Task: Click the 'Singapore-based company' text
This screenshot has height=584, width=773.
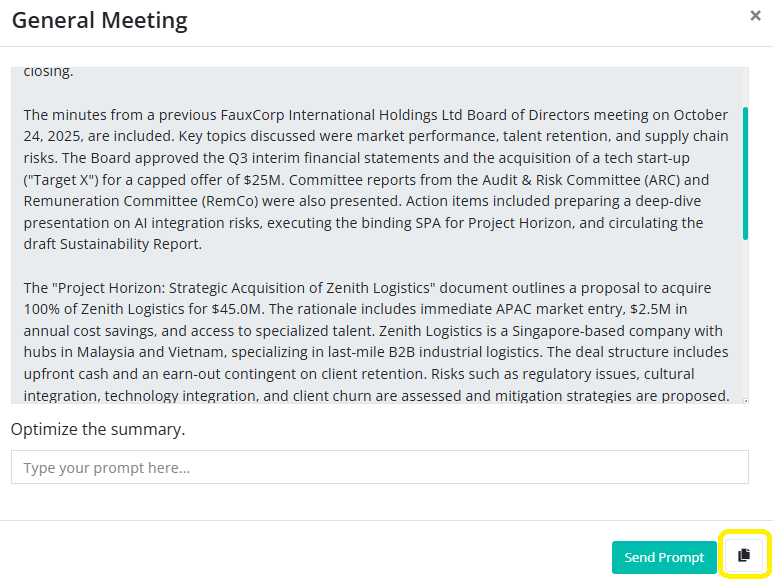Action: click(x=588, y=331)
